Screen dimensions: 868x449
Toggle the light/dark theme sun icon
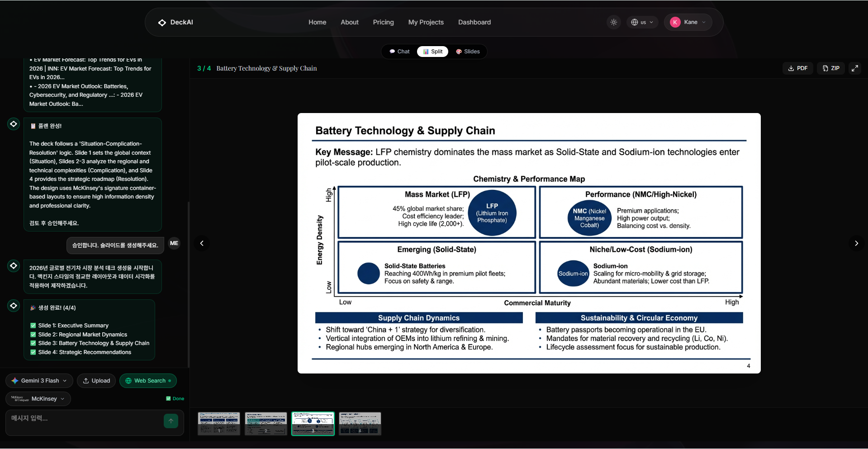pyautogui.click(x=614, y=22)
